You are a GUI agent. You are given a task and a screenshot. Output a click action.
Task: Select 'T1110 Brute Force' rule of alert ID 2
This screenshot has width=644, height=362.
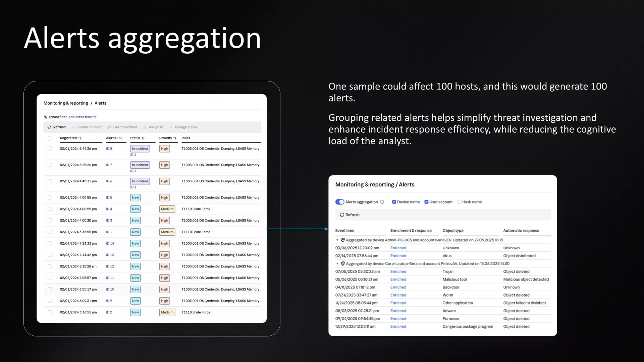click(x=196, y=312)
